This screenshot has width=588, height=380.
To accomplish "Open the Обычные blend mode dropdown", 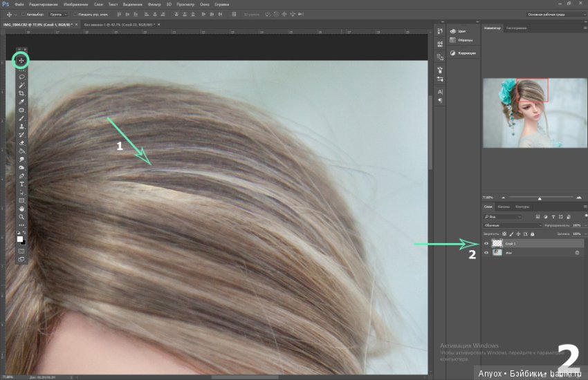I will click(x=512, y=225).
